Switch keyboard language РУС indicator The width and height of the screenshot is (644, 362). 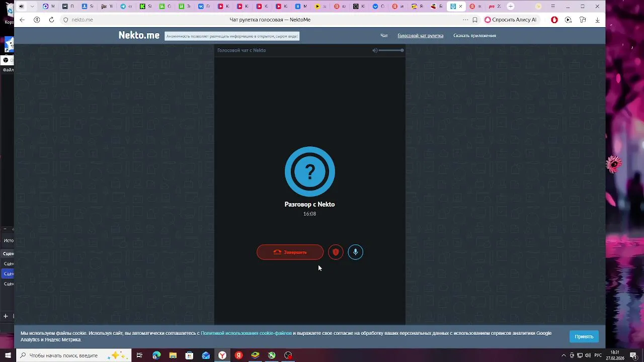tap(598, 355)
